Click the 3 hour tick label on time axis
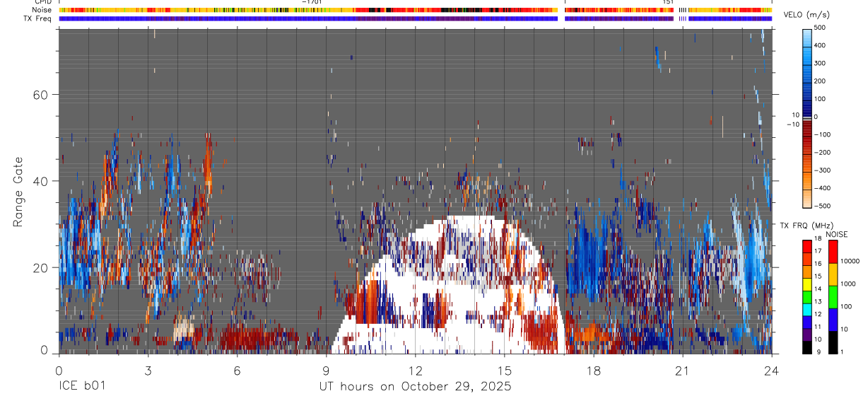The image size is (868, 401). point(148,371)
